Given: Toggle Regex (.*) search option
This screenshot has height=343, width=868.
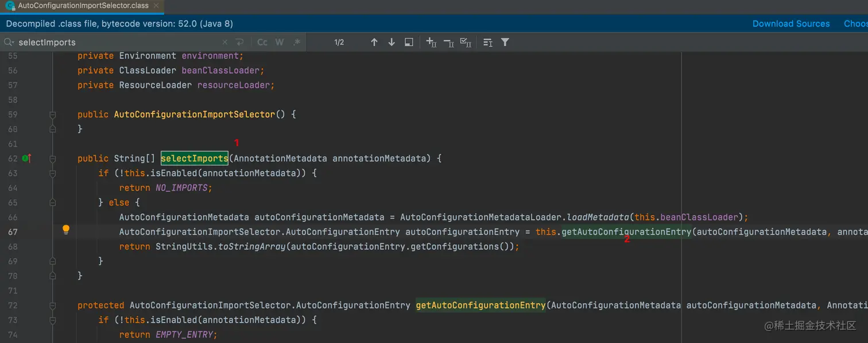Looking at the screenshot, I should [x=297, y=43].
